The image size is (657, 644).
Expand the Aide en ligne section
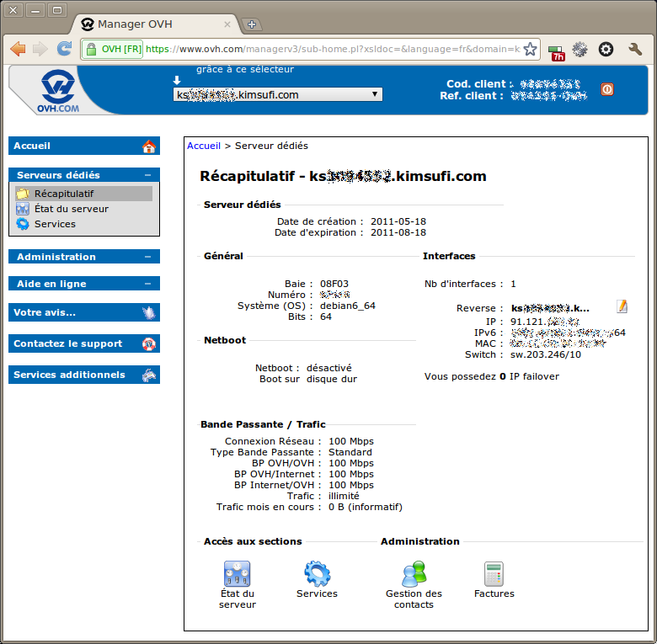tap(147, 284)
